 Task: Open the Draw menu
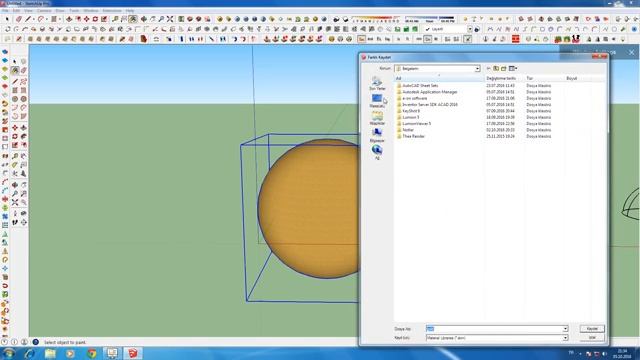[60, 11]
